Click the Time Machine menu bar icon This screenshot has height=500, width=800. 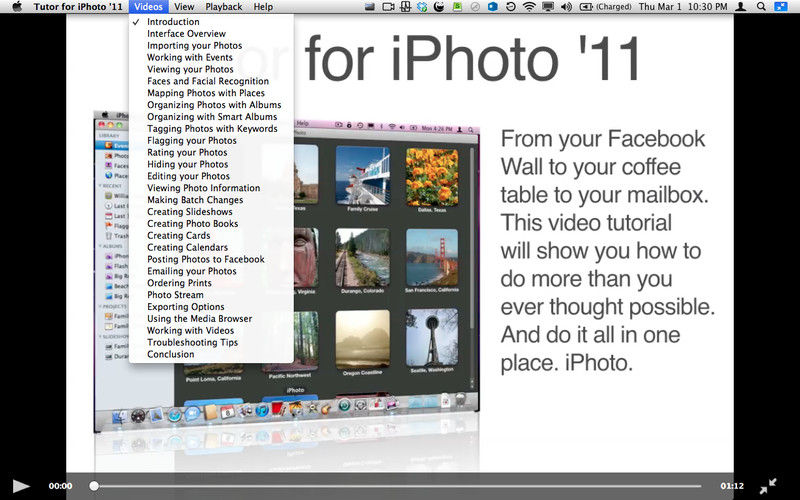[511, 7]
